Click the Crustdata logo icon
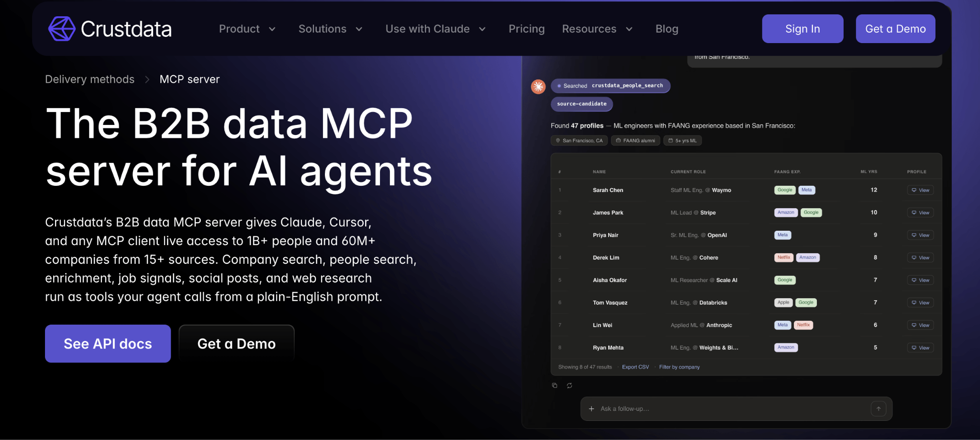 coord(62,29)
